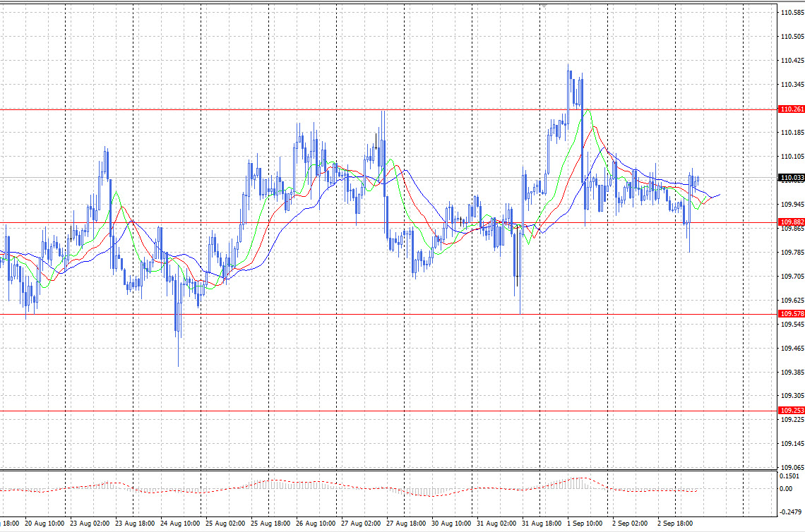The width and height of the screenshot is (805, 532).
Task: Click the 25 Aug 18:00 time label
Action: point(270,524)
